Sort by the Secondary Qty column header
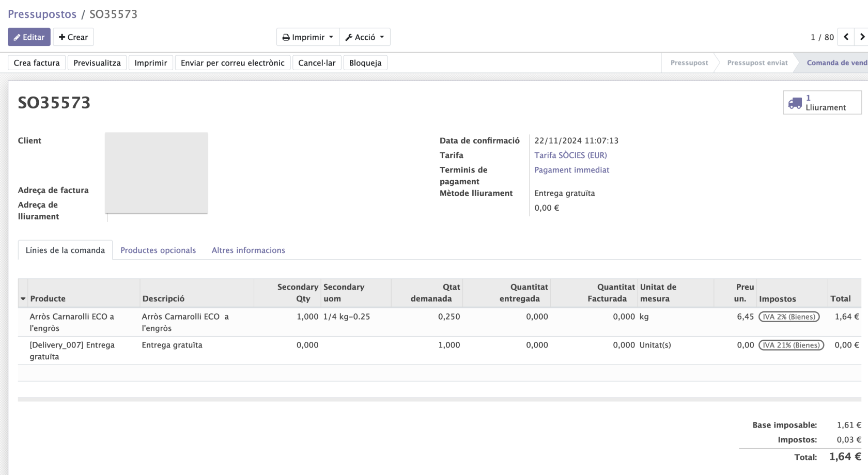 point(287,293)
